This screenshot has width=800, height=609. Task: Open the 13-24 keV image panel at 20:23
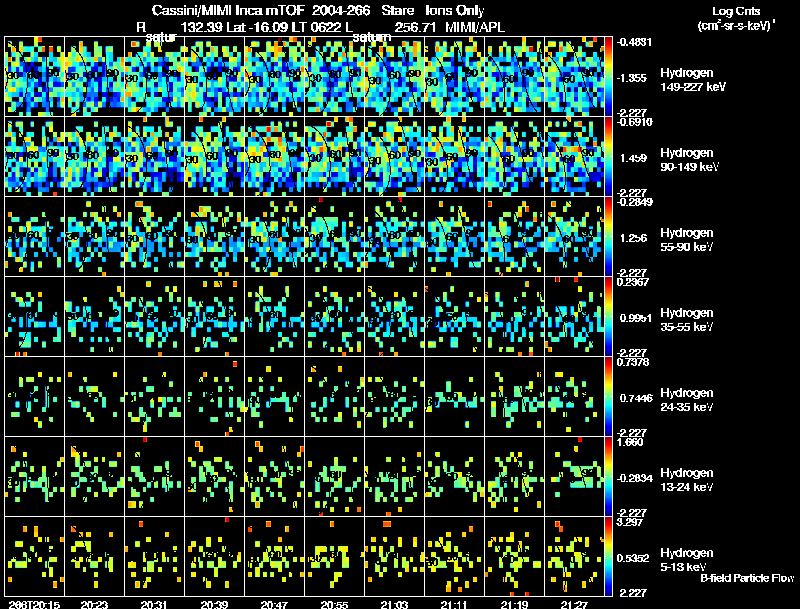(x=94, y=477)
